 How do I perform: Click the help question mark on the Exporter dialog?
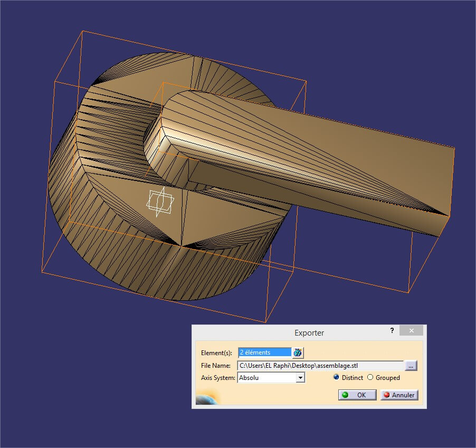click(392, 331)
